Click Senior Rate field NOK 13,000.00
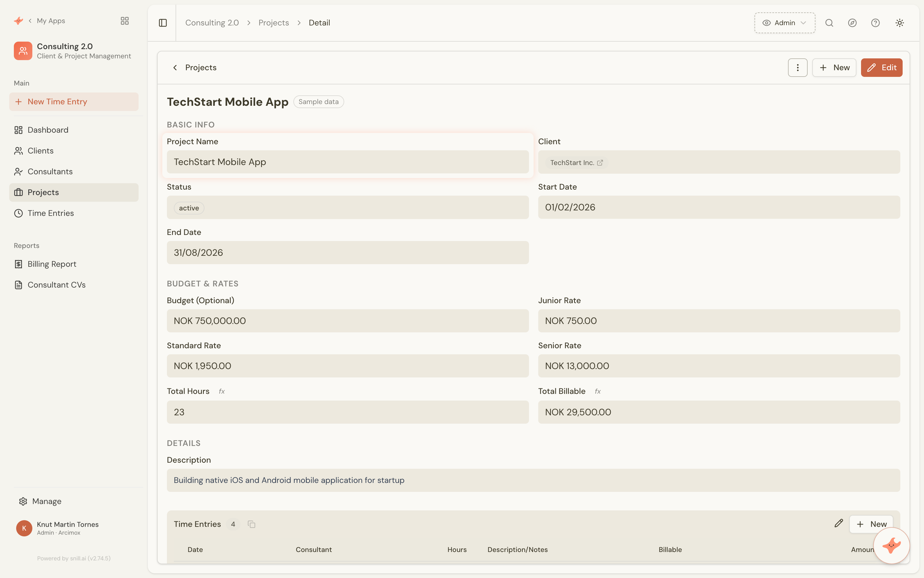This screenshot has width=924, height=578. 719,366
